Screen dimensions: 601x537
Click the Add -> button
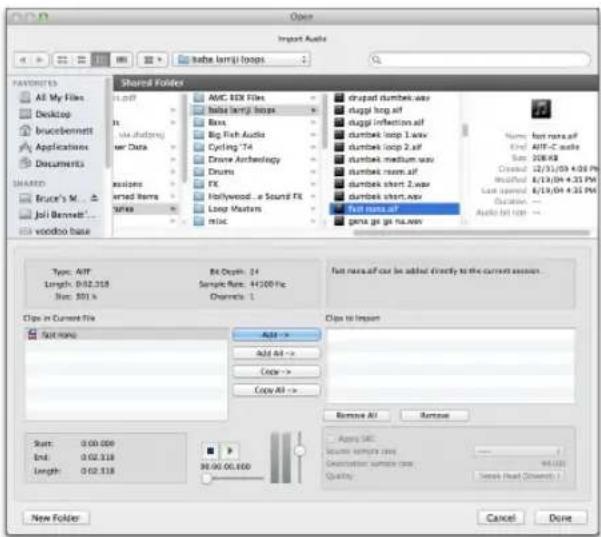tap(276, 335)
